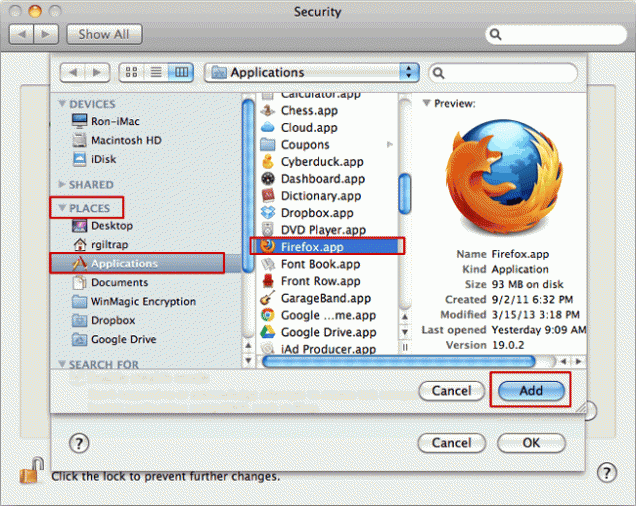The height and width of the screenshot is (506, 636).
Task: Collapse the Preview disclosure triangle
Action: point(426,103)
